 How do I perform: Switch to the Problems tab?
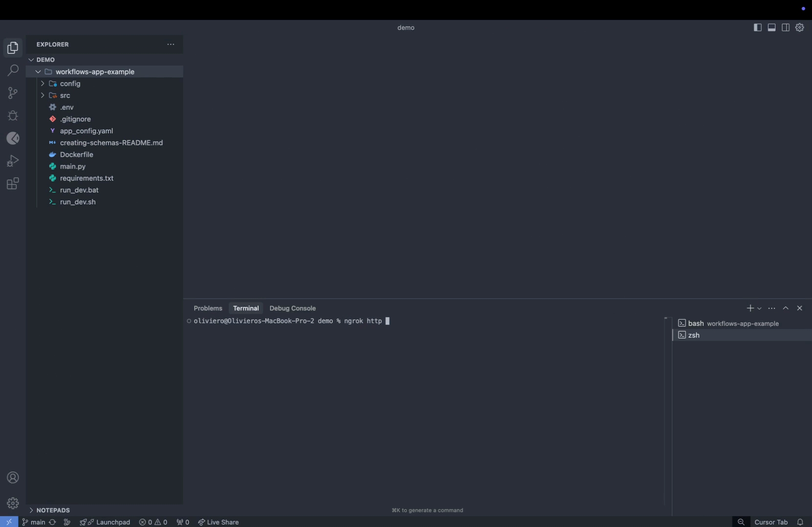pyautogui.click(x=208, y=308)
